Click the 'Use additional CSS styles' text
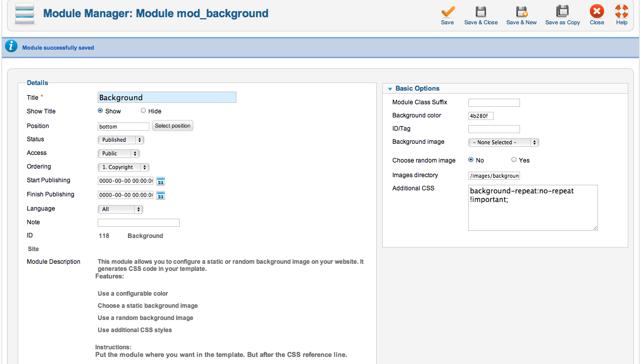The height and width of the screenshot is (364, 641). point(135,330)
